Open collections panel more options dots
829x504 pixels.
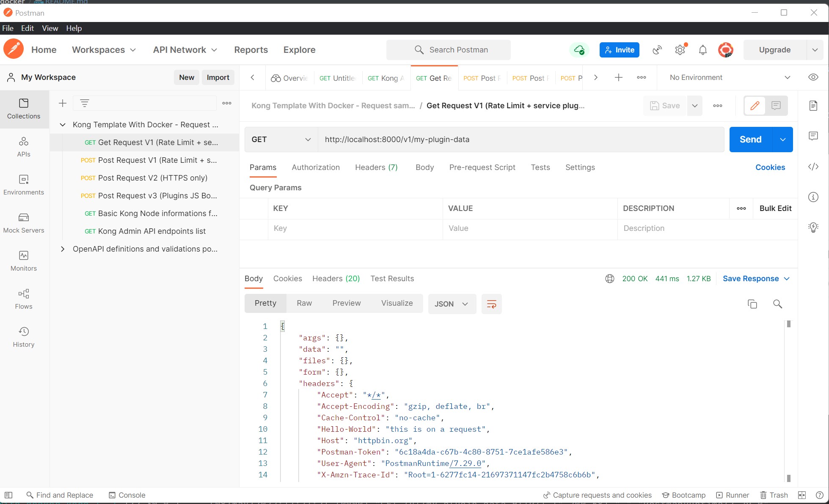pos(227,103)
